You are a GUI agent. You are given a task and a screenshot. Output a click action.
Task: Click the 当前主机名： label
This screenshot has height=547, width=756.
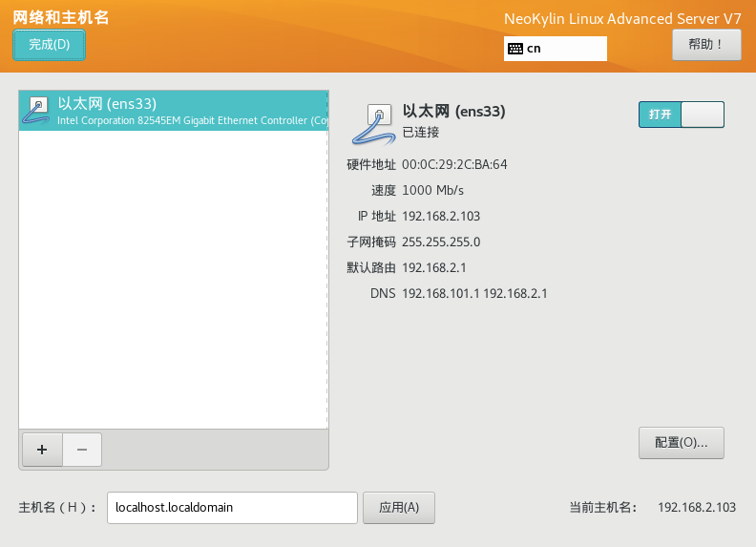(603, 508)
